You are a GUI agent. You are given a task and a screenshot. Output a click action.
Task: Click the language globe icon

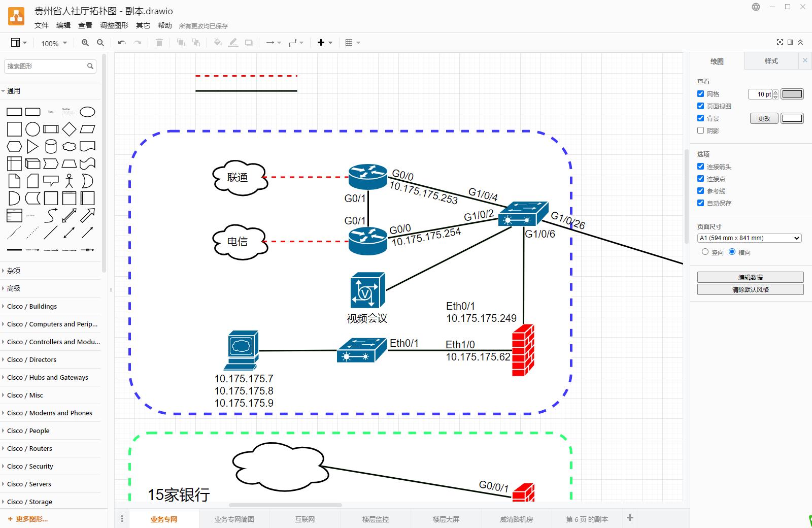point(756,7)
